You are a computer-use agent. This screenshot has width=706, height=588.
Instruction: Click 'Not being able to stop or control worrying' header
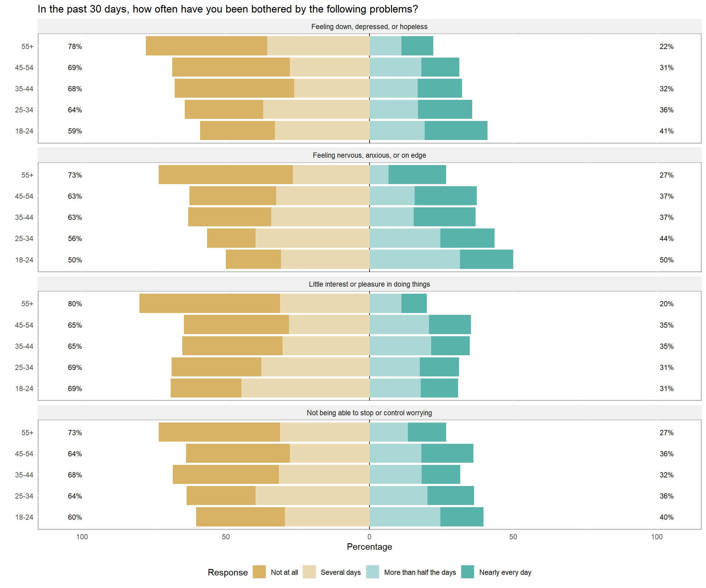[x=369, y=413]
